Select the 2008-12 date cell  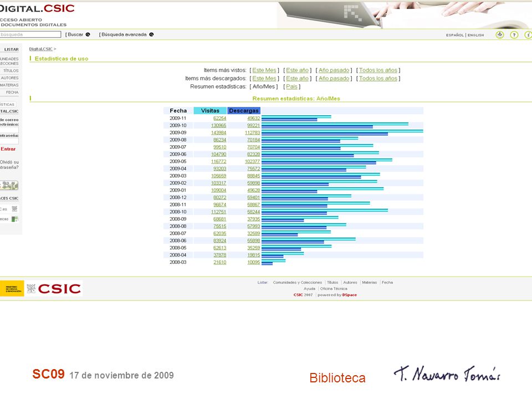178,197
